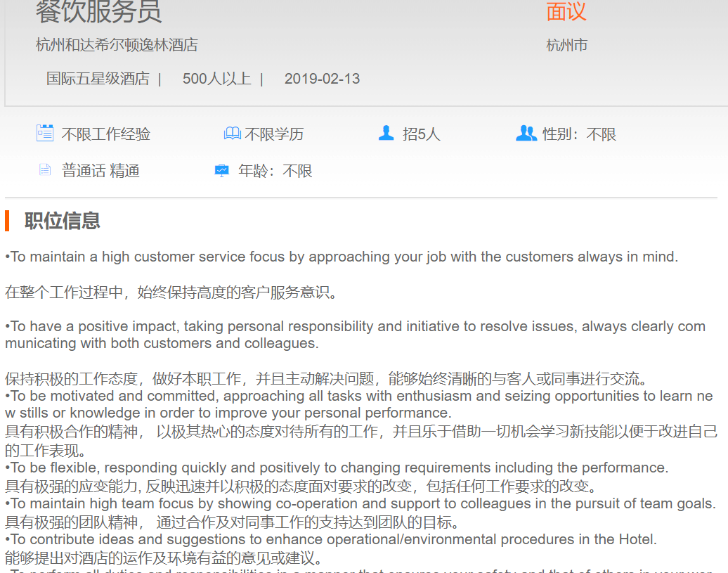Click the 招5人 headcount text
728x573 pixels.
click(x=421, y=134)
